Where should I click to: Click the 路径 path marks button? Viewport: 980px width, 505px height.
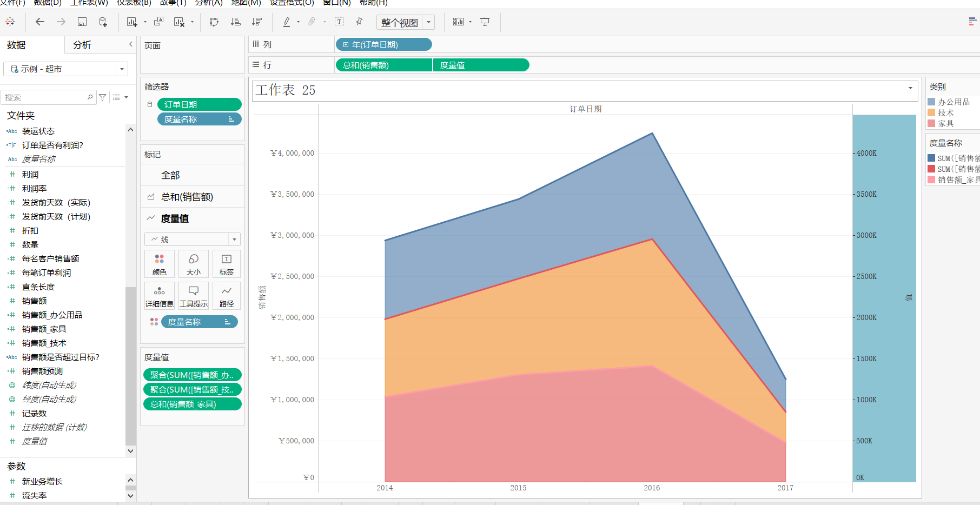tap(227, 296)
